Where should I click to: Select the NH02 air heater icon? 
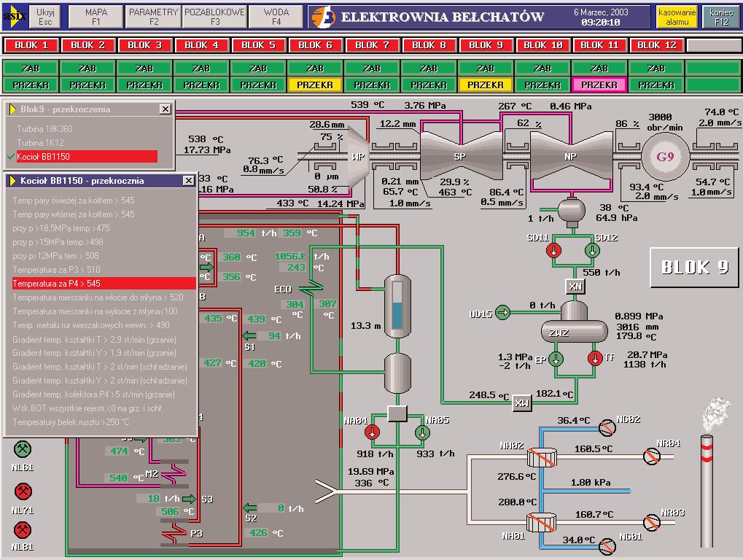pyautogui.click(x=542, y=457)
